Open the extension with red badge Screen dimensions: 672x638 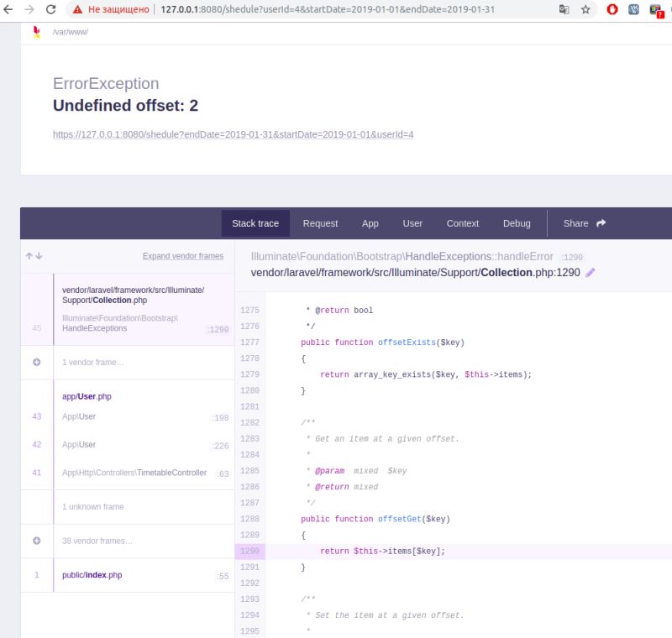[657, 11]
